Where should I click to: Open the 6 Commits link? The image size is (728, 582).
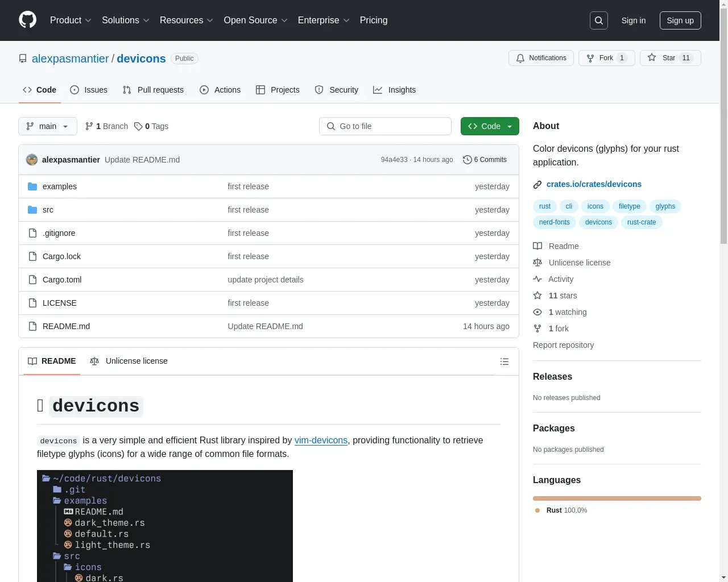[x=485, y=160]
